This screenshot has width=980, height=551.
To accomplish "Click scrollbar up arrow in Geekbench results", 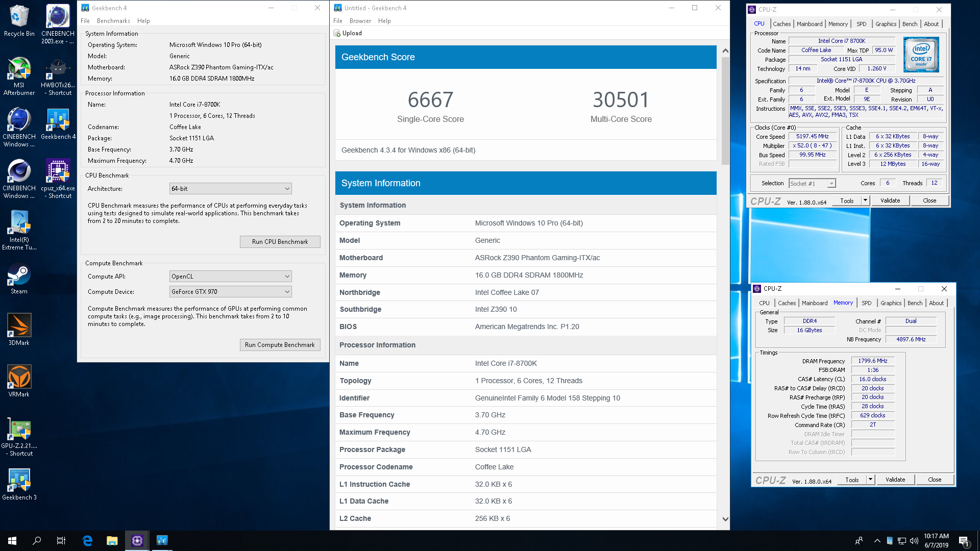I will click(x=725, y=51).
